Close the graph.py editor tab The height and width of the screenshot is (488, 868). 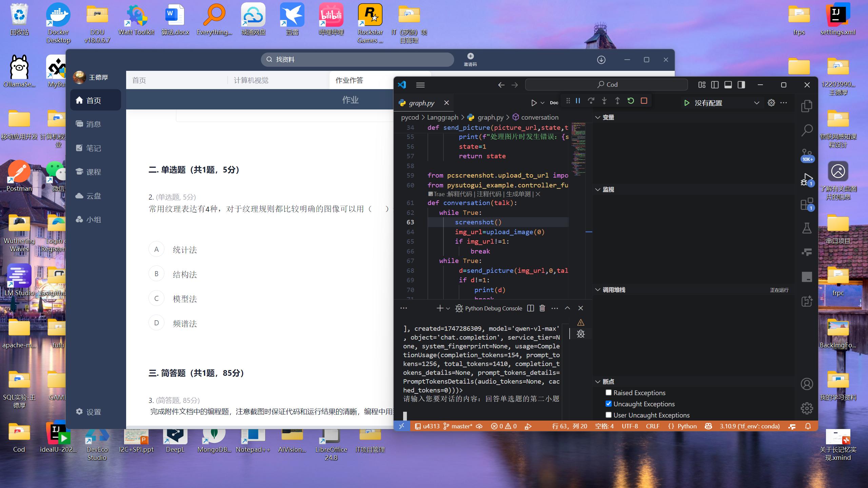tap(446, 103)
